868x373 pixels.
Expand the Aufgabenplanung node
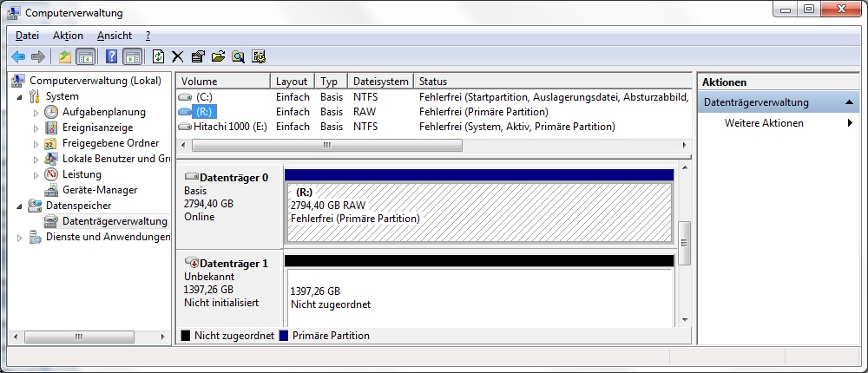coord(36,113)
